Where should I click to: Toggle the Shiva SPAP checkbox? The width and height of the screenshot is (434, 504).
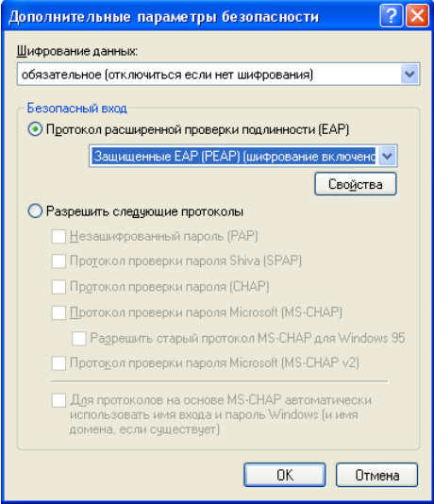click(58, 261)
